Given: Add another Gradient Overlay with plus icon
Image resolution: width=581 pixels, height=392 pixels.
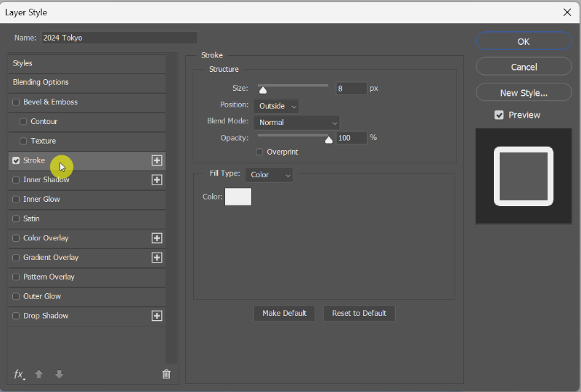Looking at the screenshot, I should (x=157, y=258).
